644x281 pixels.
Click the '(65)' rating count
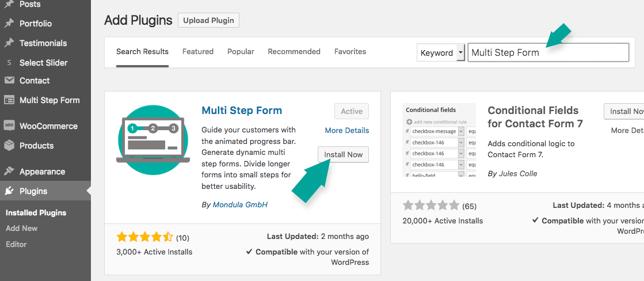coord(470,206)
